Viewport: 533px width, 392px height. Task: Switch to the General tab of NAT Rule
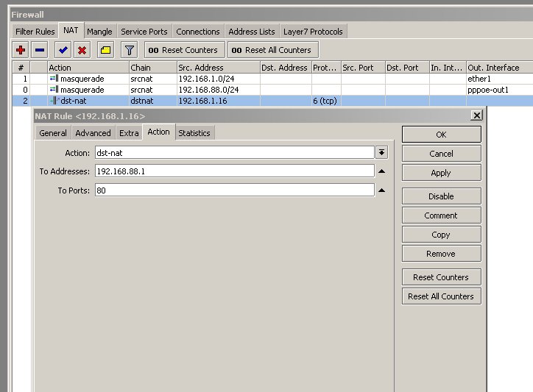[53, 133]
